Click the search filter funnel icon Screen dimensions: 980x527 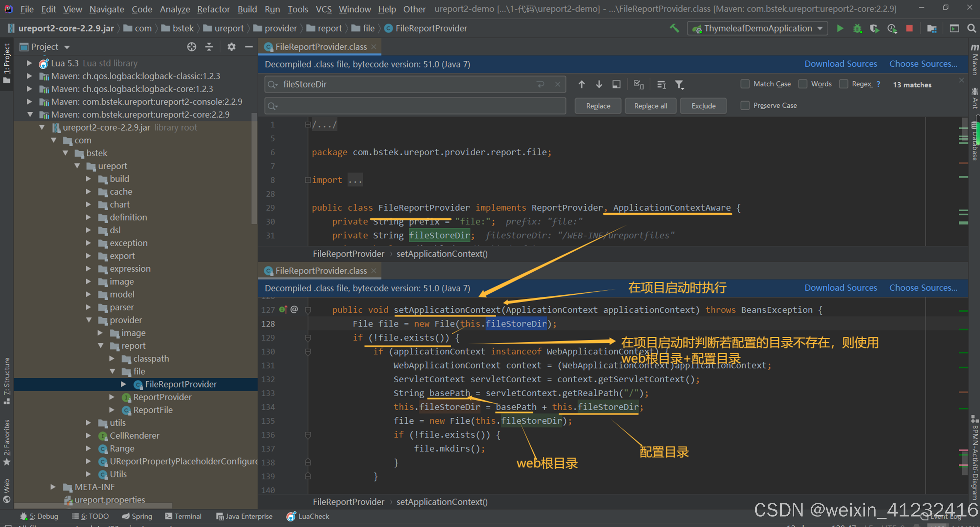679,84
